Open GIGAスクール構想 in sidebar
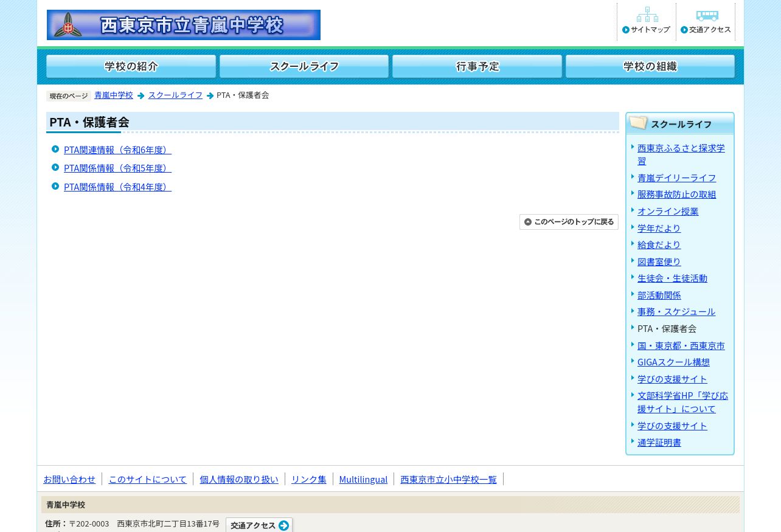Image resolution: width=781 pixels, height=532 pixels. 673,362
